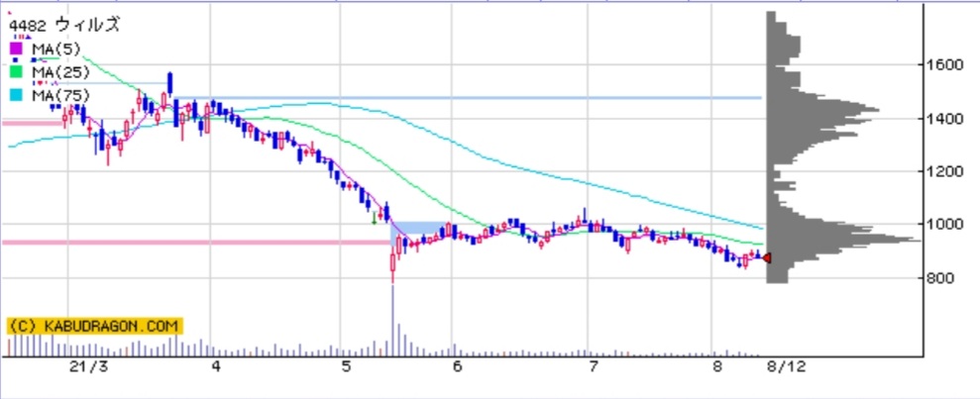Click the volume profile peak bar near 1430
Image resolution: width=980 pixels, height=399 pixels.
(823, 111)
